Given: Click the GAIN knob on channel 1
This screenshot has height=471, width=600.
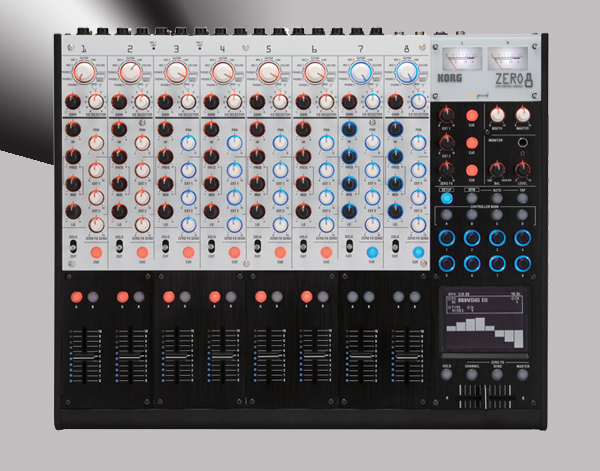Looking at the screenshot, I should tap(71, 102).
